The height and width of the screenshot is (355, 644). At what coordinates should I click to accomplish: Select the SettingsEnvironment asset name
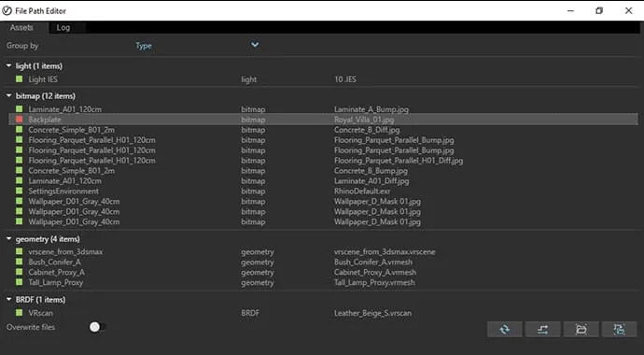pos(63,192)
